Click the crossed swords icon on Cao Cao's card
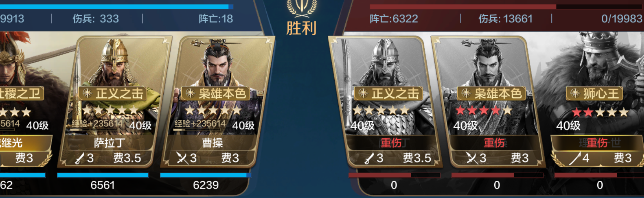This screenshot has width=644, height=198. pyautogui.click(x=182, y=158)
